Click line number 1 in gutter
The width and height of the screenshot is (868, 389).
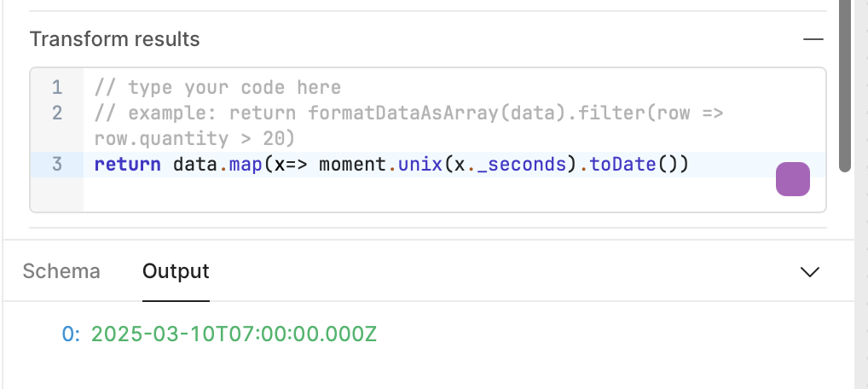pos(57,88)
